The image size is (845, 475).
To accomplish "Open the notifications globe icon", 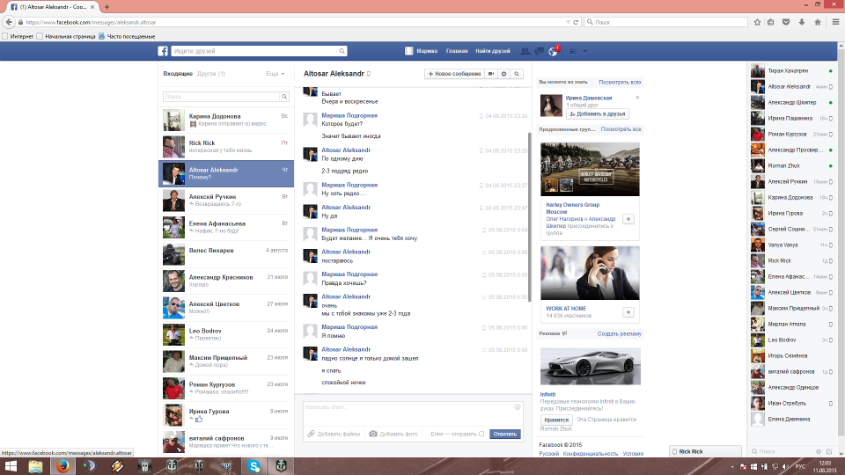I will pyautogui.click(x=552, y=51).
